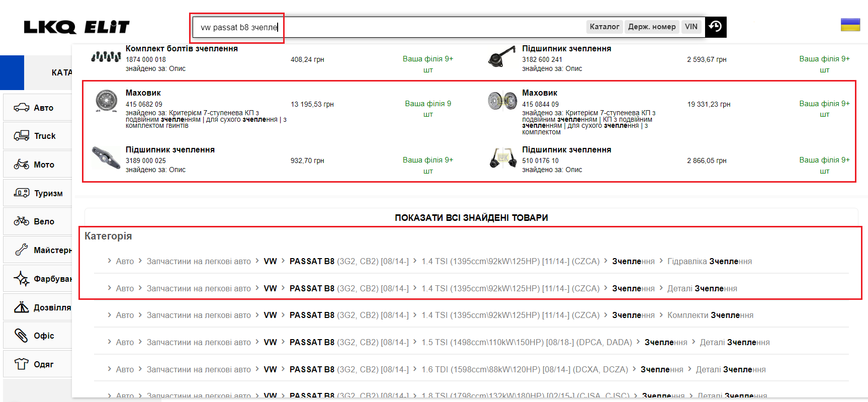Image resolution: width=868 pixels, height=402 pixels.
Task: Select the Ukrainian flag language icon
Action: point(850,25)
